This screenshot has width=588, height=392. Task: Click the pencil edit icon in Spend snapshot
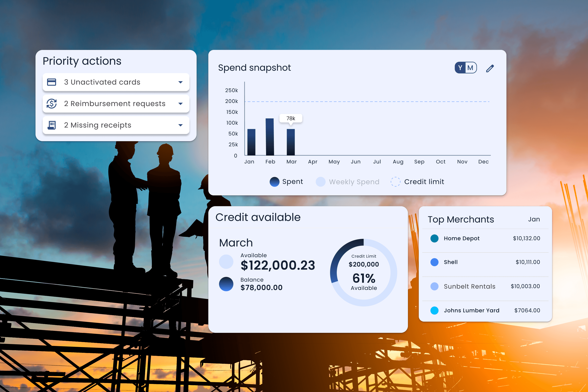[490, 68]
